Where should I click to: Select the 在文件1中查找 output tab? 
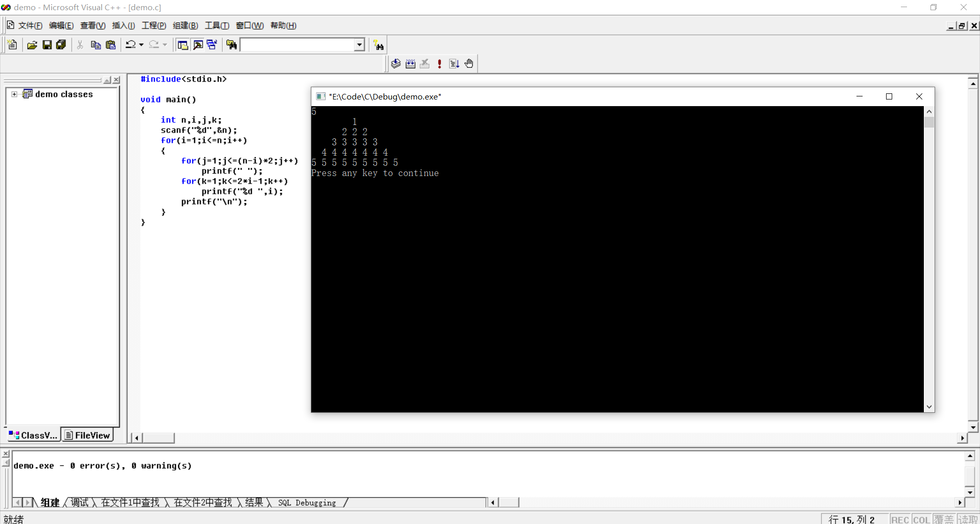(130, 503)
